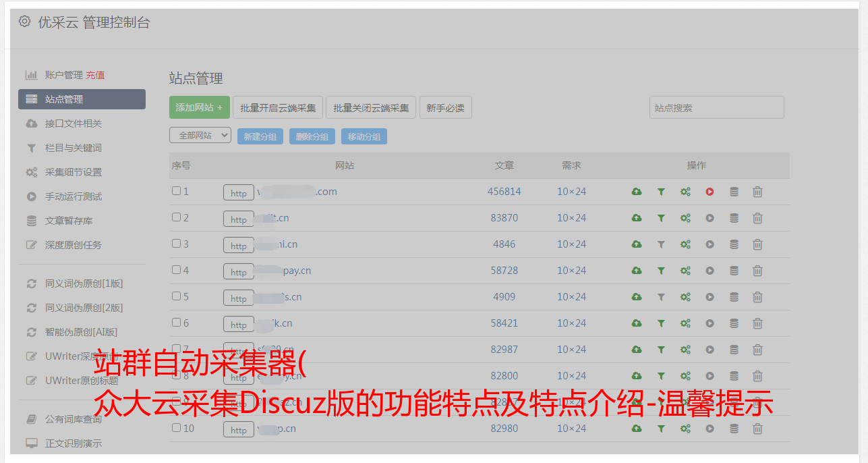
Task: Click 批量关闭云端采集 button
Action: pyautogui.click(x=371, y=107)
